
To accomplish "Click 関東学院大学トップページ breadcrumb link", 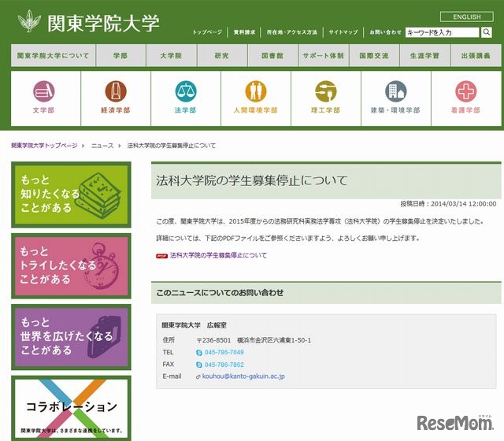I will tap(44, 146).
